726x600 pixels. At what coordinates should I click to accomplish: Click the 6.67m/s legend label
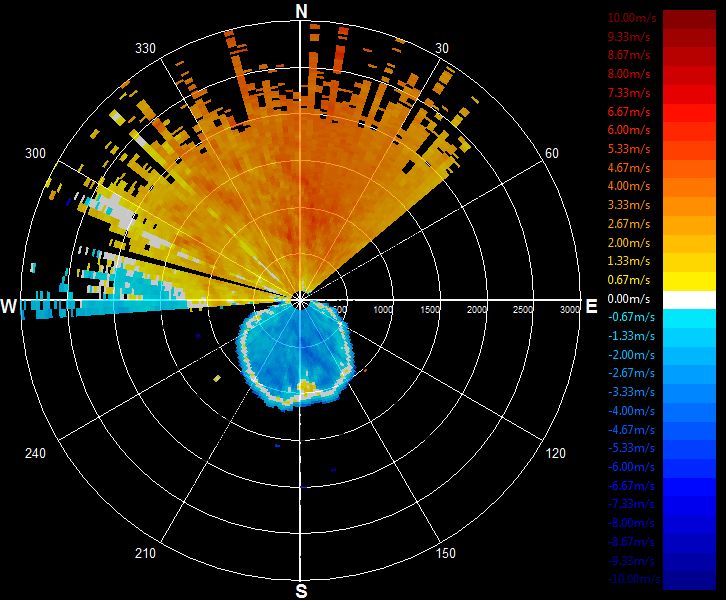click(x=629, y=112)
